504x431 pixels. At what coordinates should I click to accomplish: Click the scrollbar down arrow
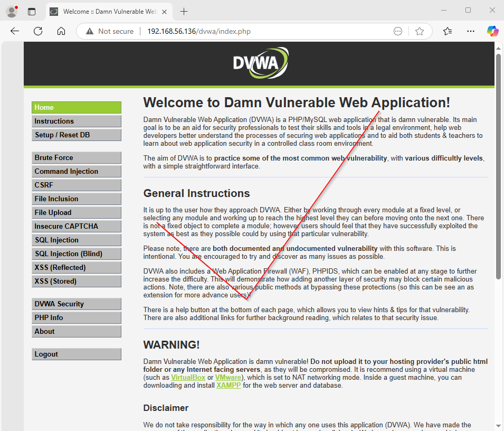coord(498,426)
